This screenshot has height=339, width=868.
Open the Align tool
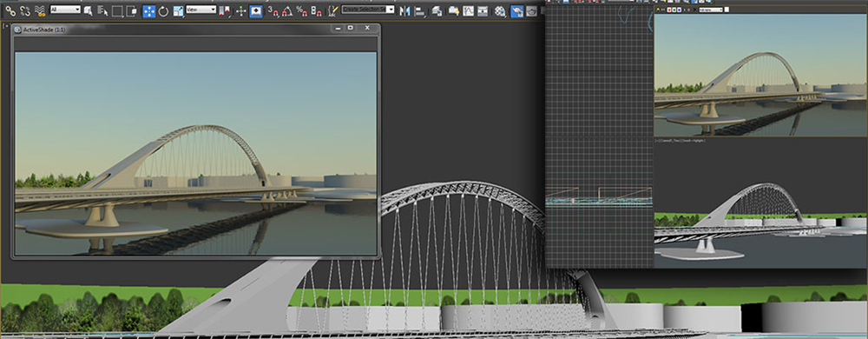coord(419,10)
